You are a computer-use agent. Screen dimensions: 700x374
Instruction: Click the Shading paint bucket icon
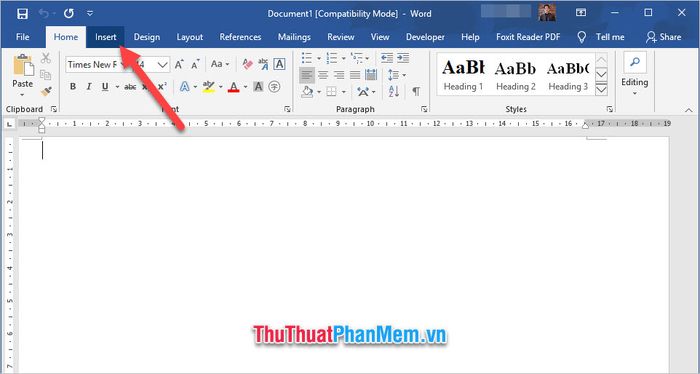[x=307, y=91]
